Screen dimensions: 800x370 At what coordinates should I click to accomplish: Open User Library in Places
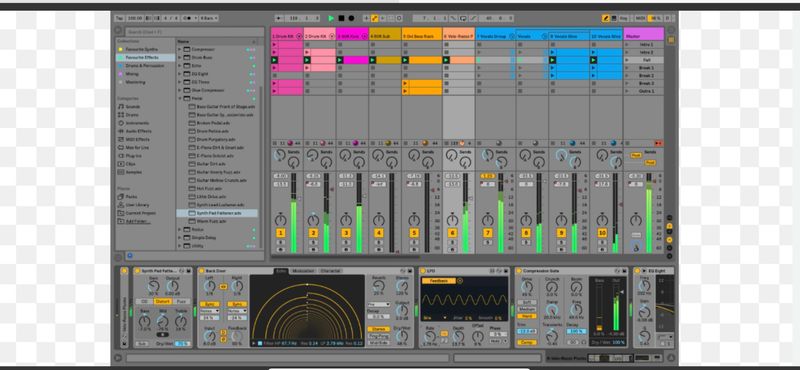click(137, 205)
